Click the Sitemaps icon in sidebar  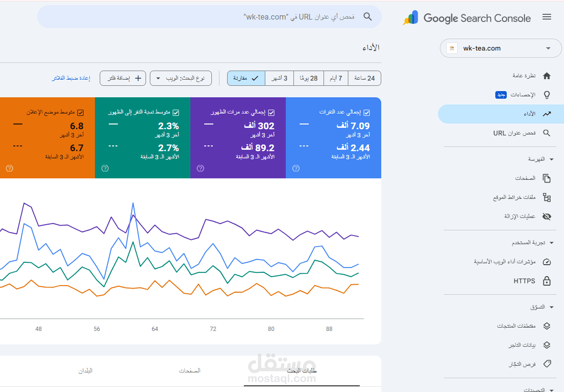[x=547, y=197]
